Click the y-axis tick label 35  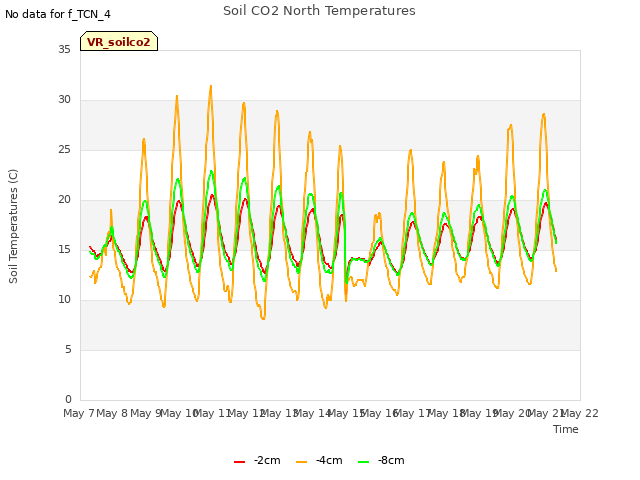point(64,49)
